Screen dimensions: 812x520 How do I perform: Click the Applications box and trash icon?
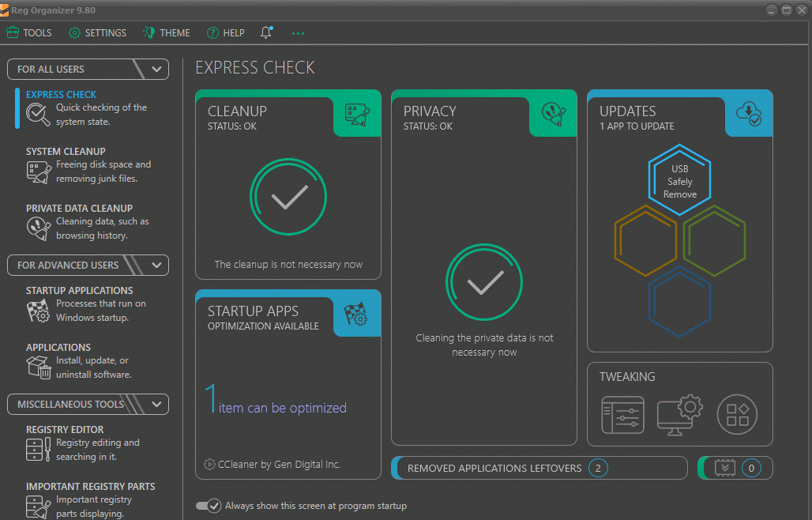point(39,367)
